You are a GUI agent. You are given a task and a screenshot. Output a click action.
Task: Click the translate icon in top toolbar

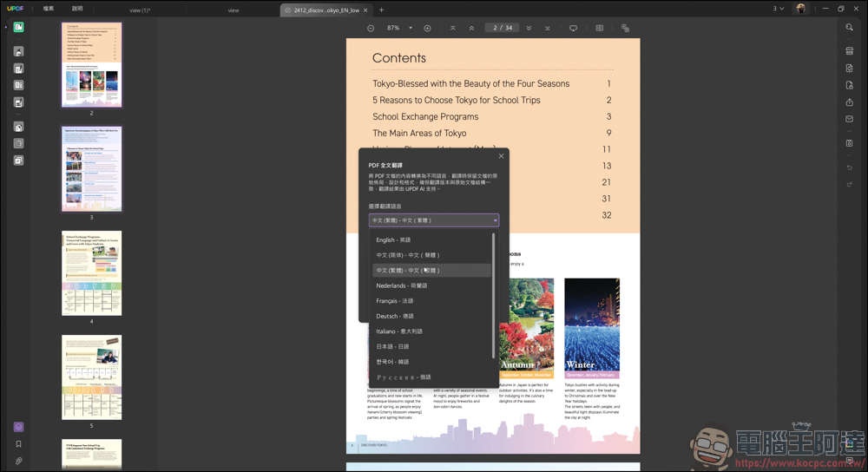click(626, 29)
